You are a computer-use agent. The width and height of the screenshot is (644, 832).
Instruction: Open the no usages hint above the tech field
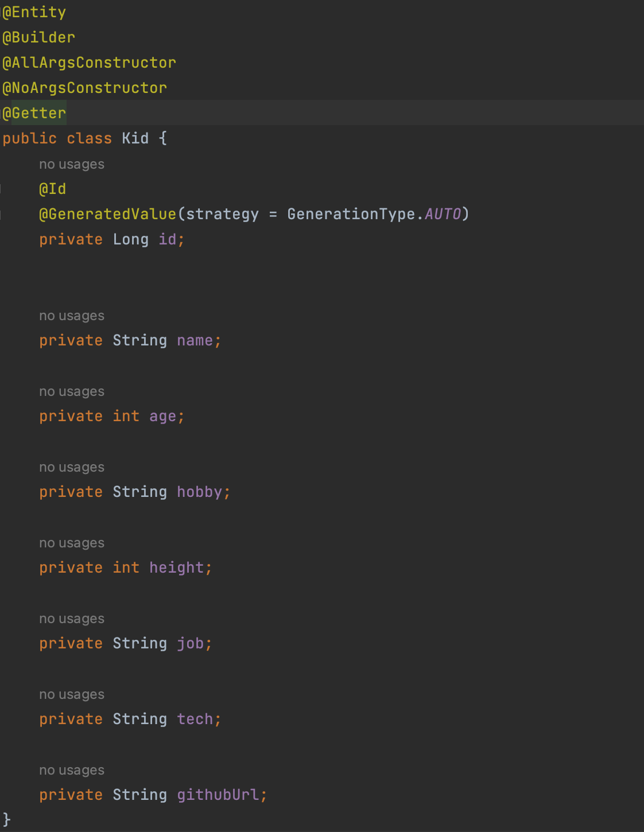pyautogui.click(x=72, y=694)
